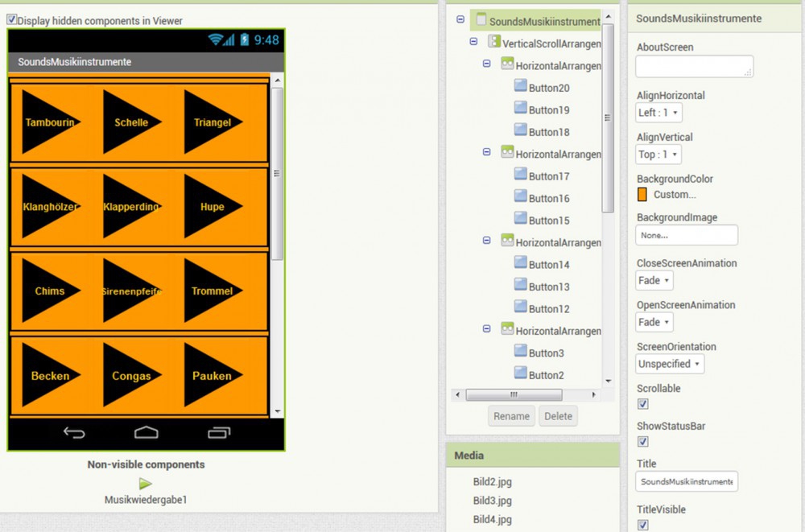This screenshot has width=805, height=532.
Task: Tap the phone's home navigation icon
Action: (x=146, y=433)
